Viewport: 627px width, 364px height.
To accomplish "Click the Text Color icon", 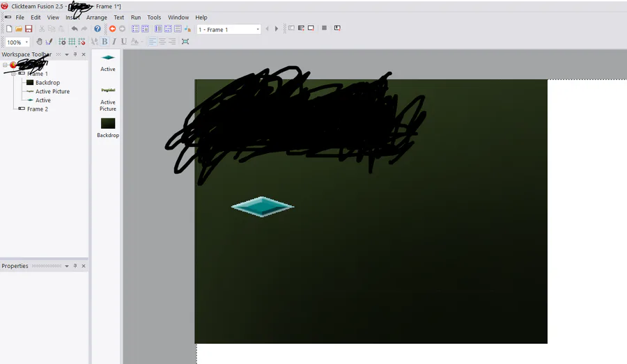I will (134, 42).
